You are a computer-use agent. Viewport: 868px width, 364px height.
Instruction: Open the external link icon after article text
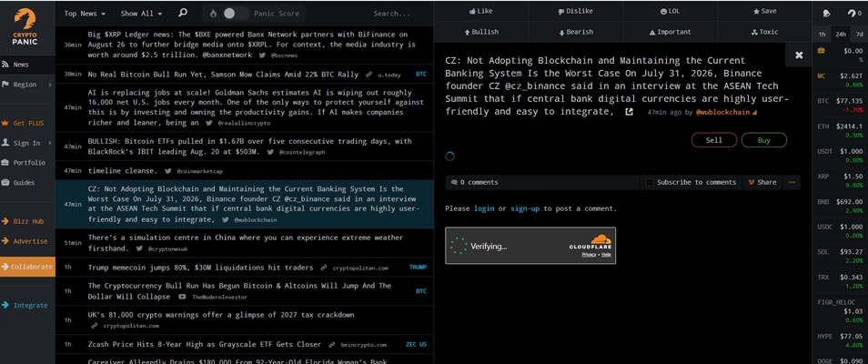coord(629,112)
